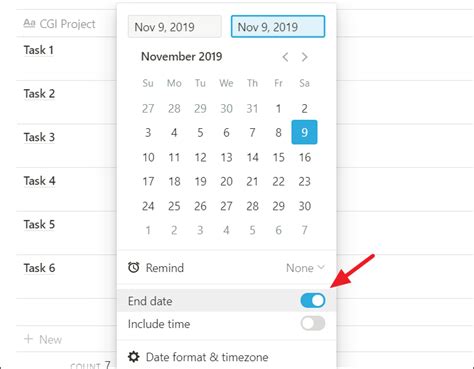Enable the Include time toggle
This screenshot has width=474, height=369.
313,323
